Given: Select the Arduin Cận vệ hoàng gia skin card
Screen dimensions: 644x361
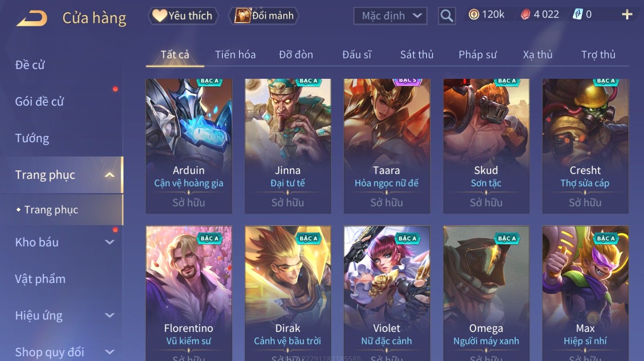Looking at the screenshot, I should click(x=189, y=146).
